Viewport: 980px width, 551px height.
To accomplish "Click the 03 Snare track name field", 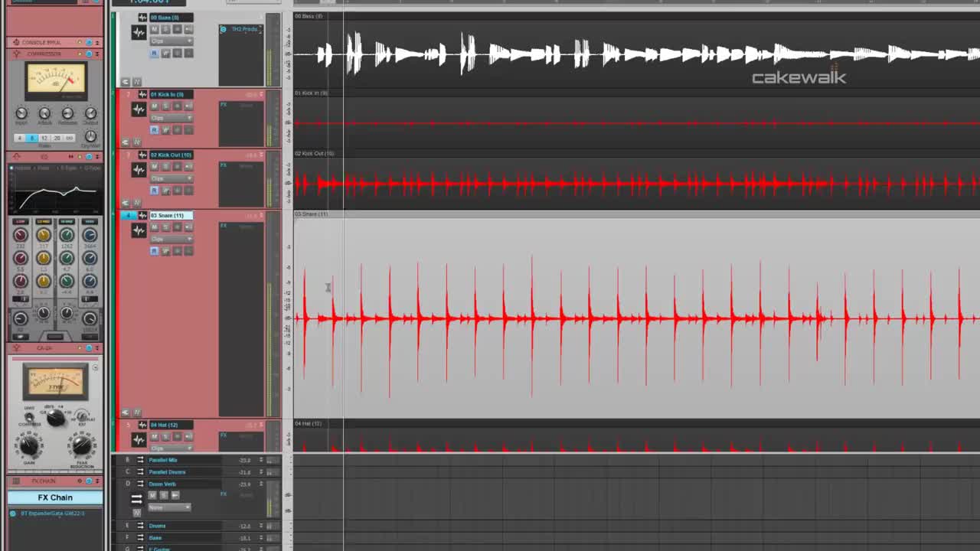I will coord(168,215).
